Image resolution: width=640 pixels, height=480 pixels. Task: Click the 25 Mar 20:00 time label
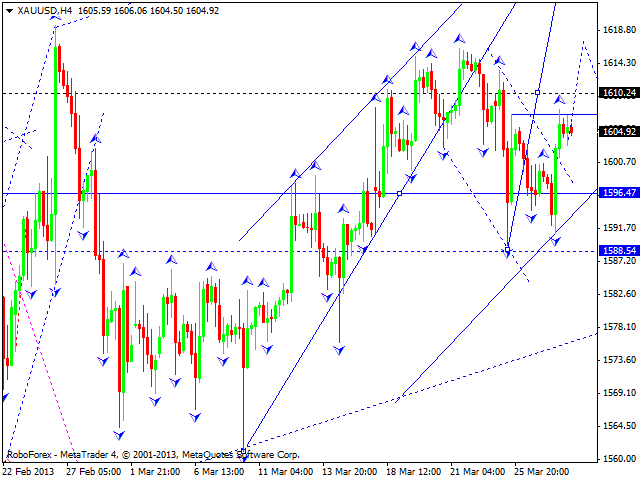pos(542,471)
